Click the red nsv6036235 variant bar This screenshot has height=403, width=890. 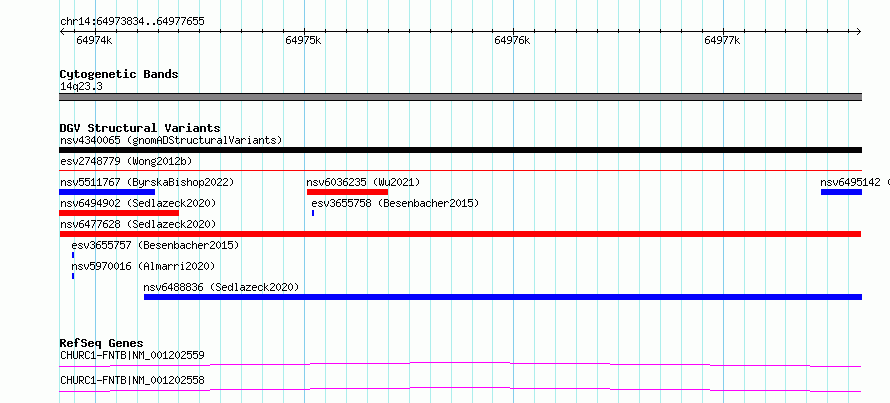(347, 192)
